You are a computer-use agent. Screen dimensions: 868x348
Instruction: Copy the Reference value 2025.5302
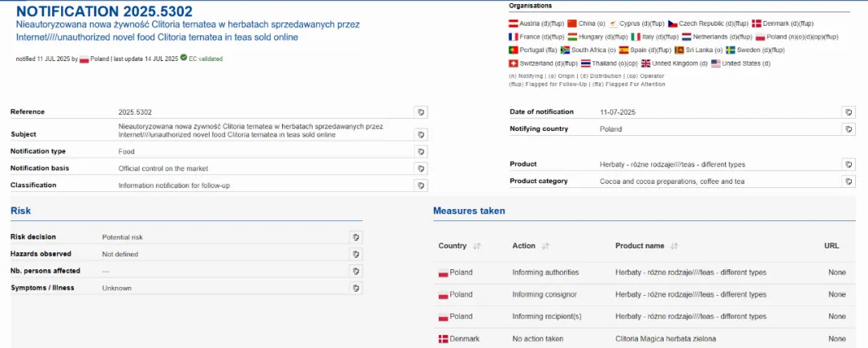420,112
